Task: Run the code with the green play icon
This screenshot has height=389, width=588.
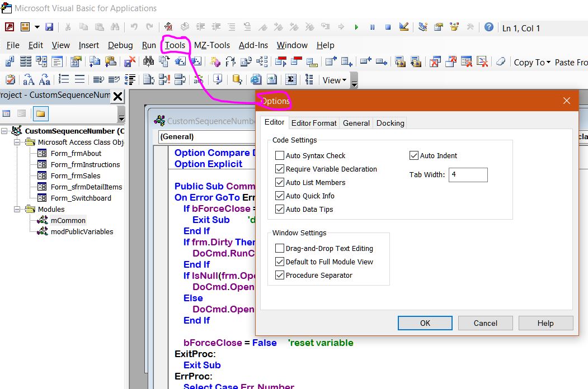Action: tap(356, 27)
